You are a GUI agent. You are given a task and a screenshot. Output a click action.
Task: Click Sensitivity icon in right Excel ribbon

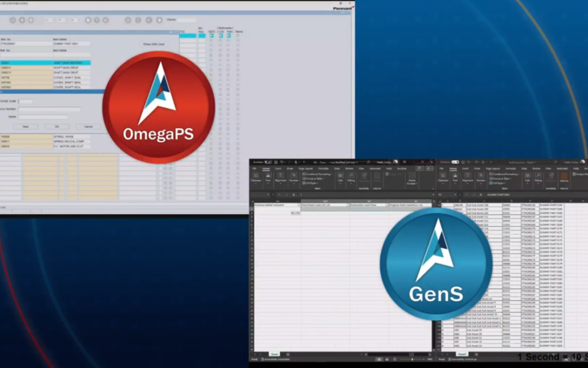click(551, 177)
